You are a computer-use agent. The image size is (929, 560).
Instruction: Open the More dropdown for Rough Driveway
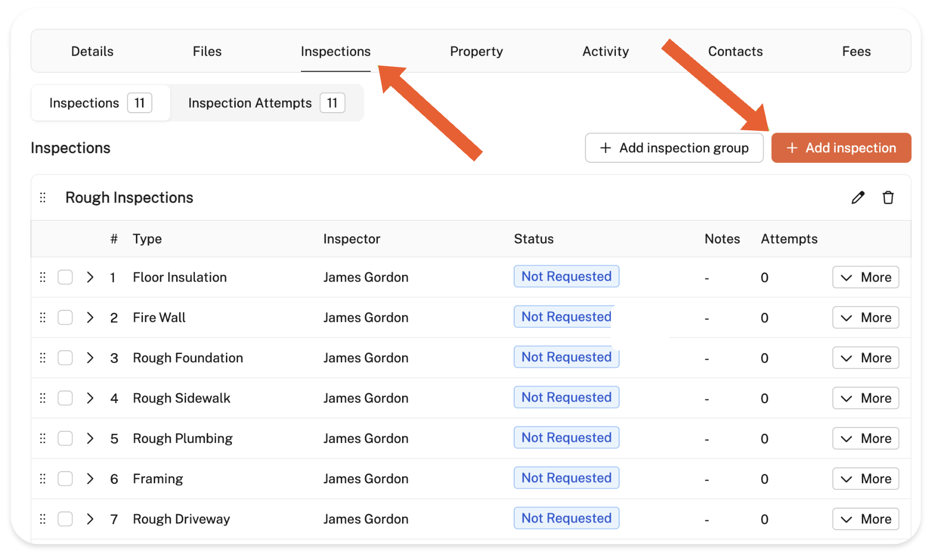(x=865, y=519)
